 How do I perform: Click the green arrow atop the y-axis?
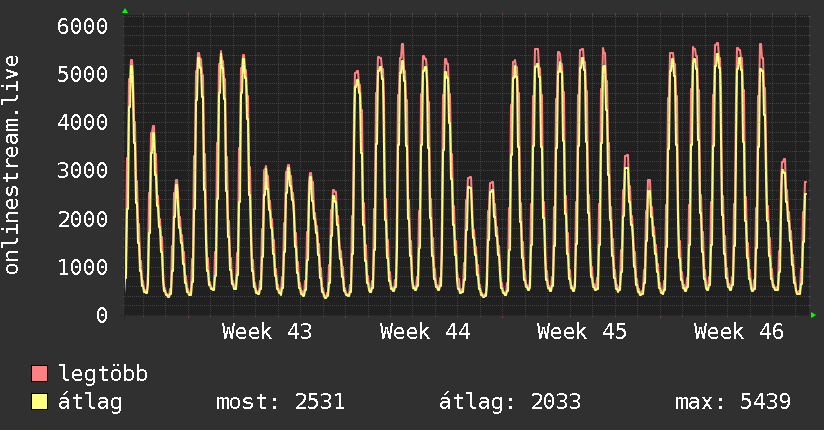coord(125,11)
